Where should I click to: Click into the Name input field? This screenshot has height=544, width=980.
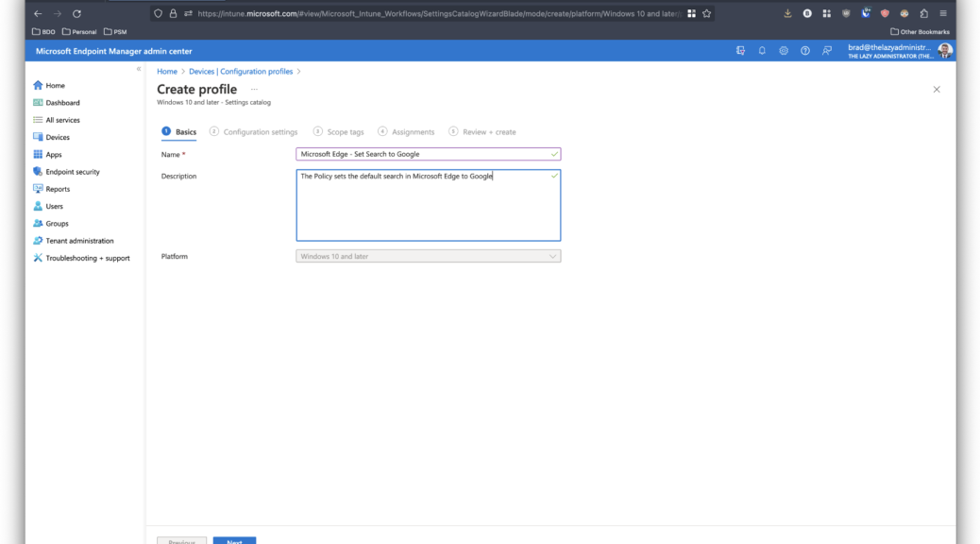click(428, 154)
